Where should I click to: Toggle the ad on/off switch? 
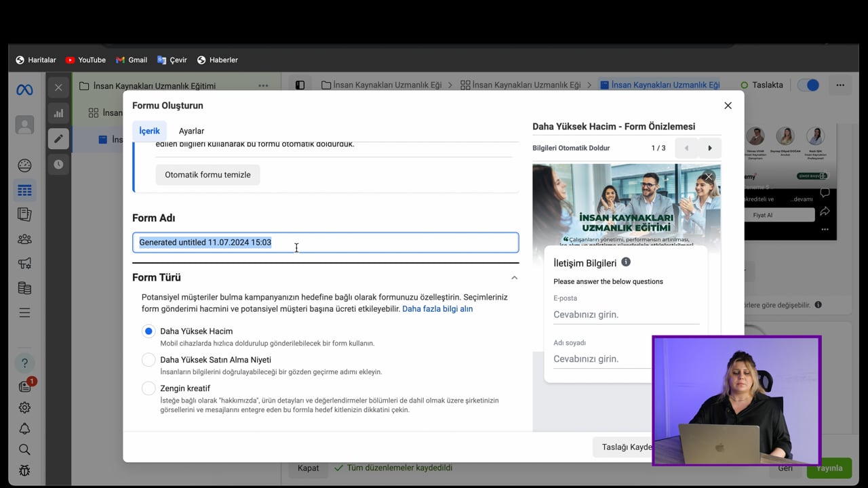point(808,85)
